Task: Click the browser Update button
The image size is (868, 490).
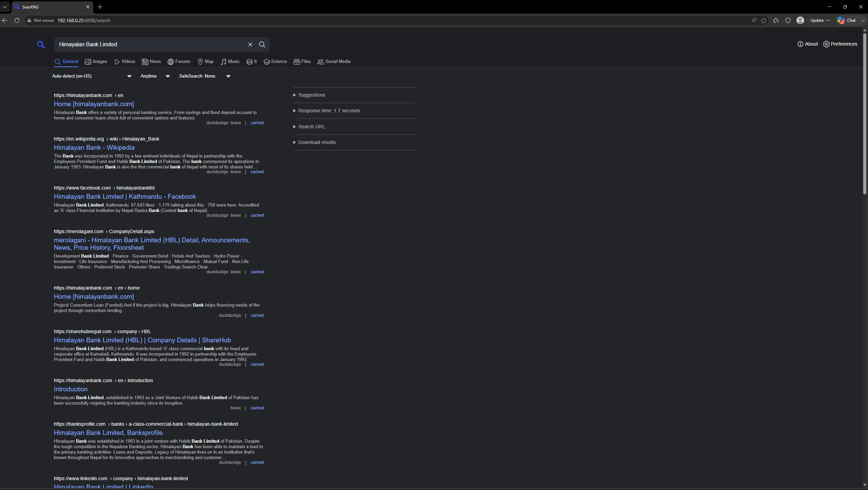Action: (x=820, y=20)
